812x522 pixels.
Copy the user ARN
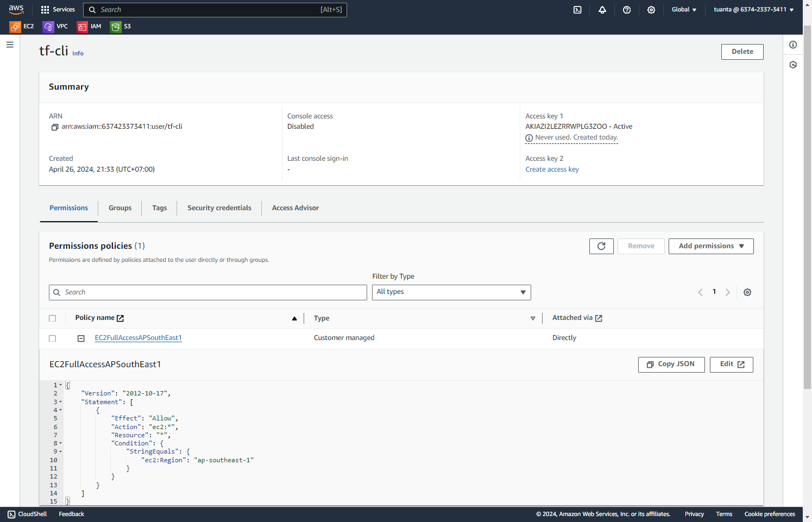coord(54,127)
